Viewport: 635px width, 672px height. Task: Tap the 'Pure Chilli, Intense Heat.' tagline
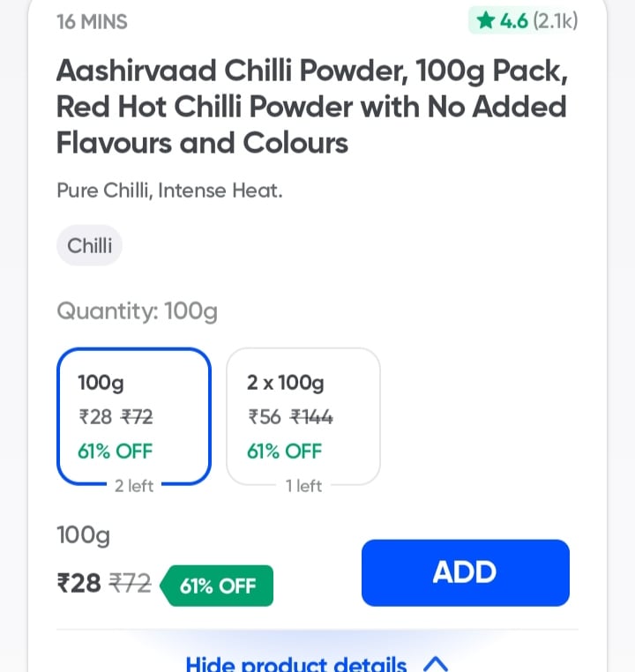pyautogui.click(x=169, y=190)
